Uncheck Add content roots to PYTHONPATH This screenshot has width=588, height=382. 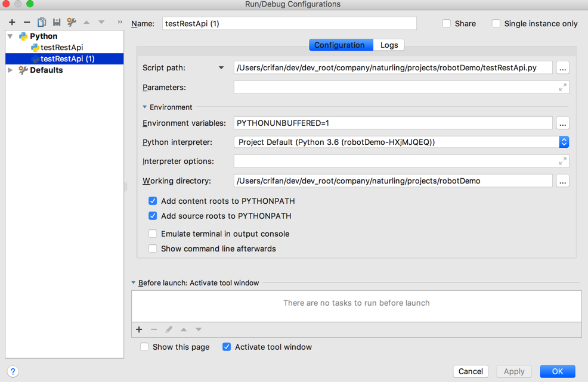[x=153, y=201]
